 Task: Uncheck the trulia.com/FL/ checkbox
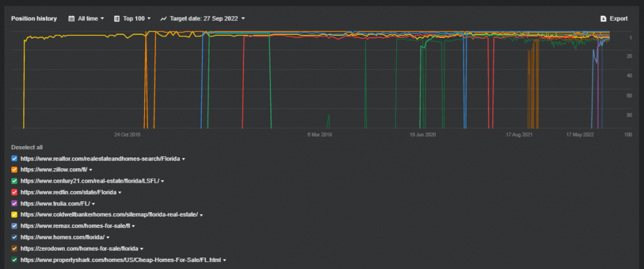pyautogui.click(x=14, y=203)
